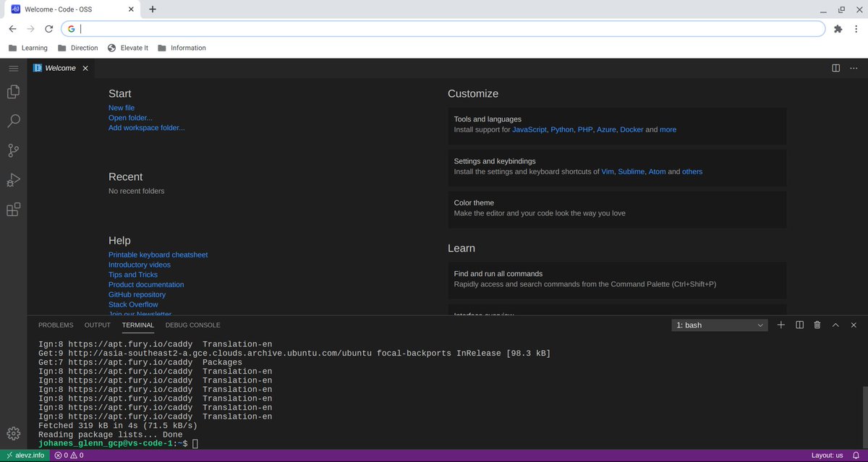Select the Welcome - Code - OSS browser tab
The width and height of the screenshot is (868, 462).
[73, 9]
